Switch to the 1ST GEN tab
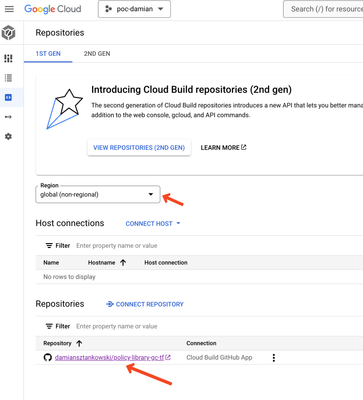The width and height of the screenshot is (363, 400). (48, 54)
